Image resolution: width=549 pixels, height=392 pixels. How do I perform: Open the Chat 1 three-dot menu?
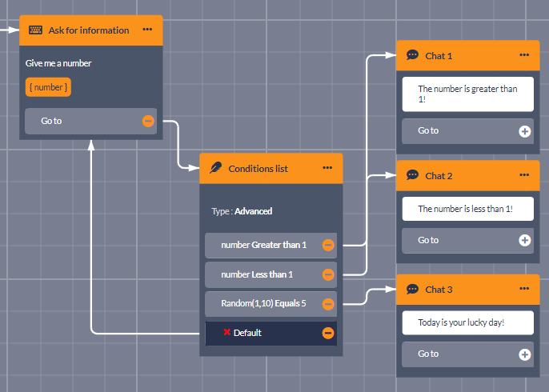[524, 55]
